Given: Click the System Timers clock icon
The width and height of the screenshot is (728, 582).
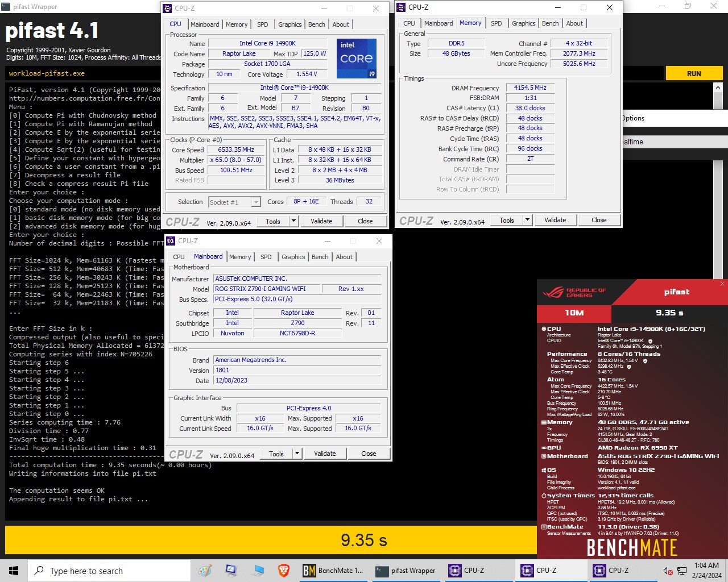Looking at the screenshot, I should click(544, 496).
